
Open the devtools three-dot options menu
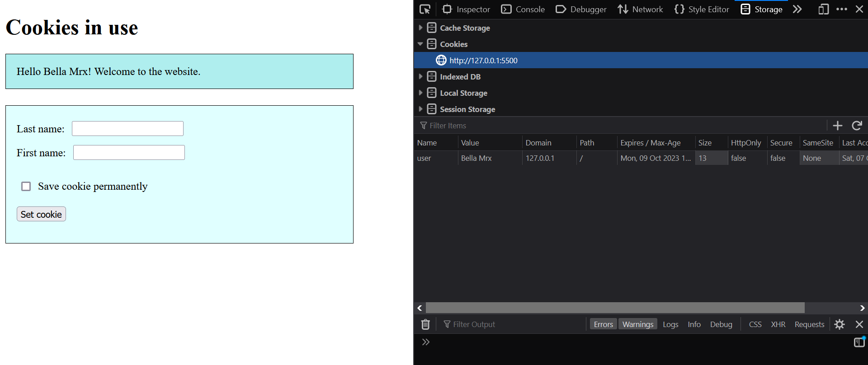[x=841, y=9]
